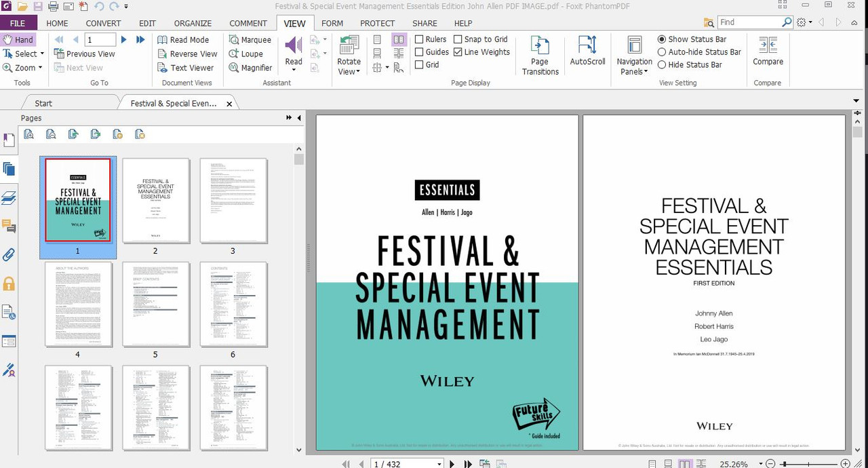Viewport: 868px width, 468px height.
Task: Open the Security lock panel
Action: (x=9, y=284)
